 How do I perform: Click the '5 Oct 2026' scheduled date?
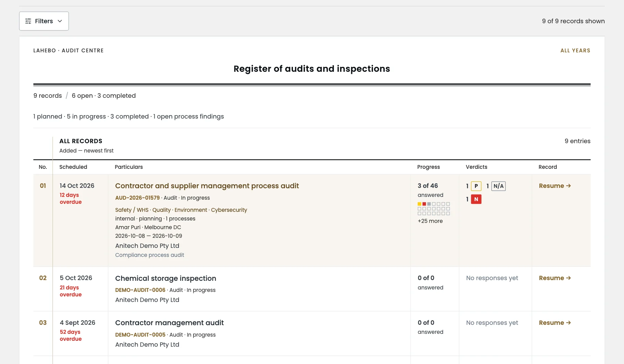pyautogui.click(x=76, y=278)
